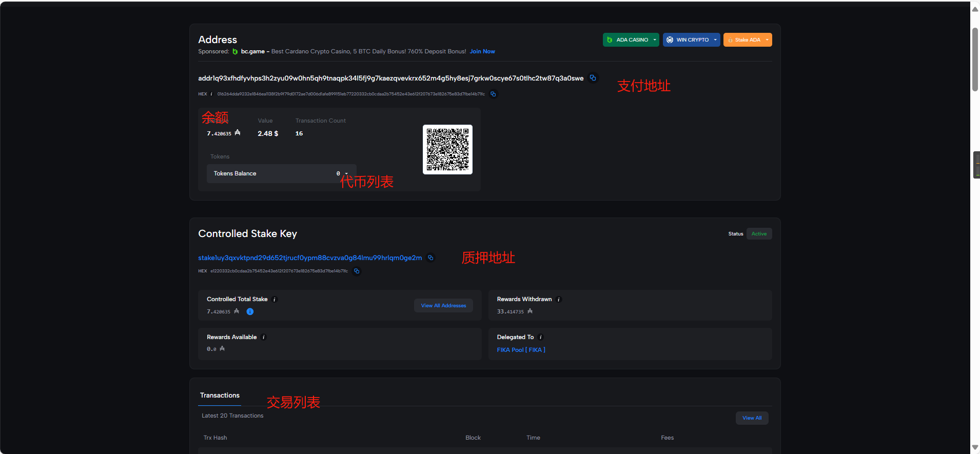The image size is (980, 454).
Task: Click info icon next to address HEX label
Action: pyautogui.click(x=211, y=94)
